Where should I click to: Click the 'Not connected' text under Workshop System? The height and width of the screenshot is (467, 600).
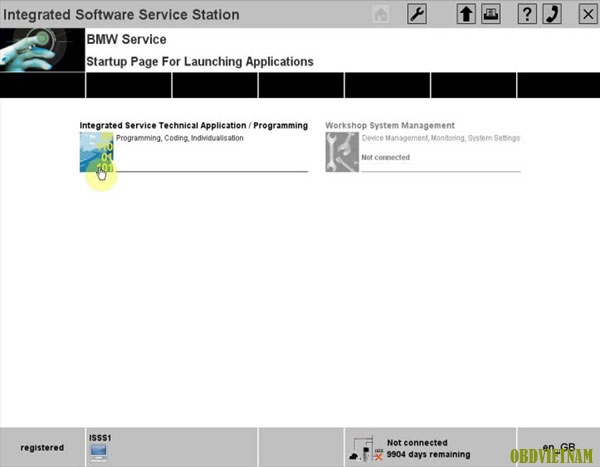(386, 157)
